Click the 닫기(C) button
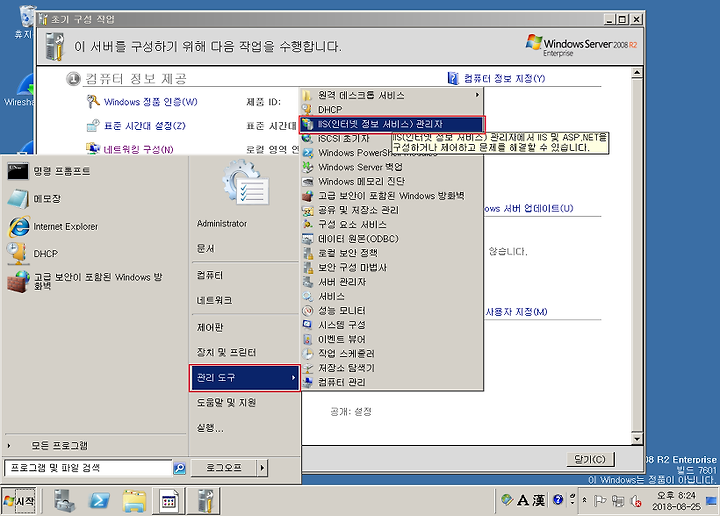 (x=590, y=459)
